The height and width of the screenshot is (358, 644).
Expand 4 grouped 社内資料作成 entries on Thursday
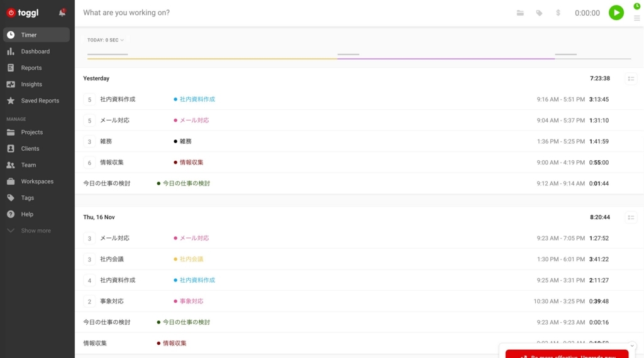click(89, 281)
